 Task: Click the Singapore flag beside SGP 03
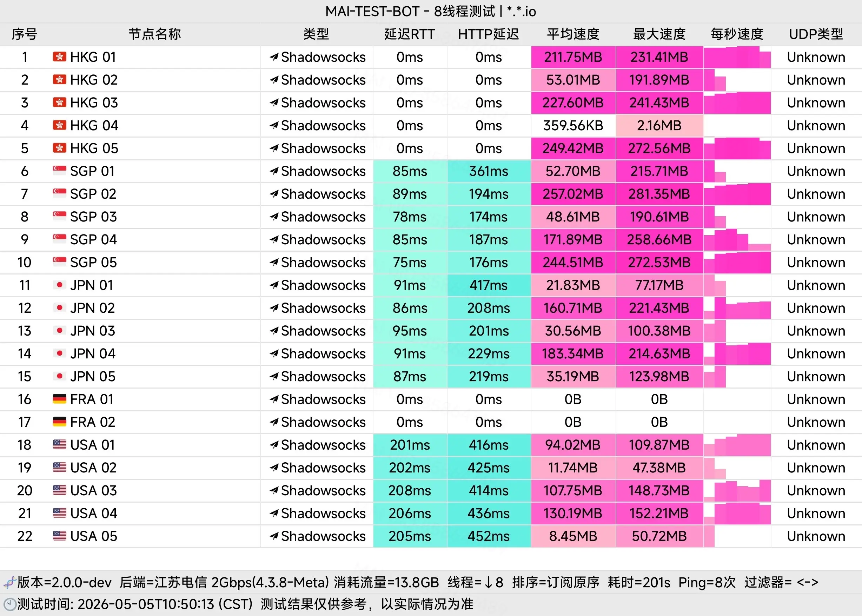[x=60, y=216]
